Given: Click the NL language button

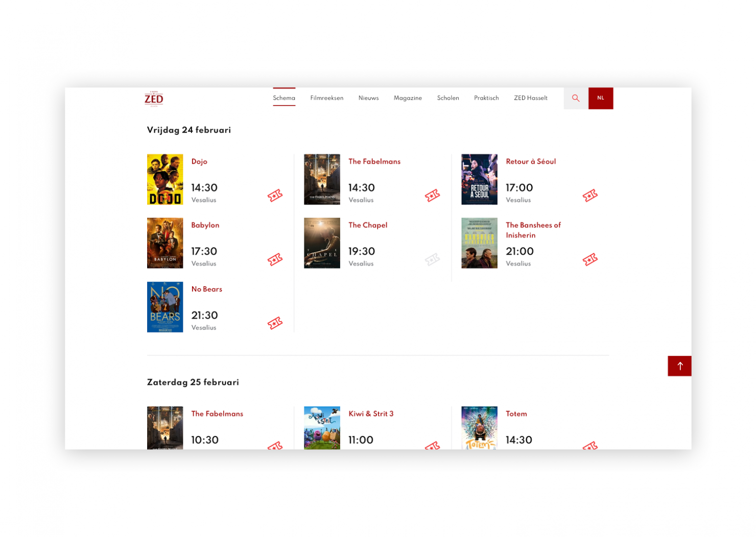Looking at the screenshot, I should pos(601,98).
